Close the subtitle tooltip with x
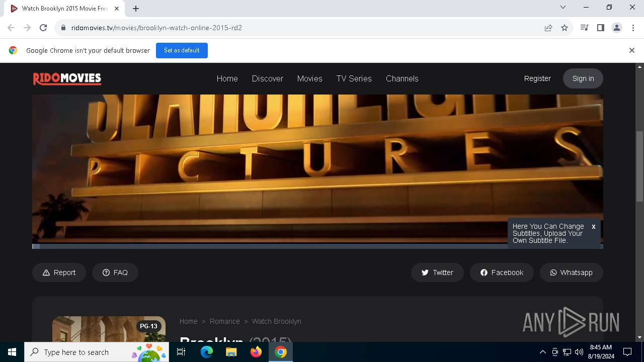Image resolution: width=644 pixels, height=362 pixels. [x=594, y=227]
